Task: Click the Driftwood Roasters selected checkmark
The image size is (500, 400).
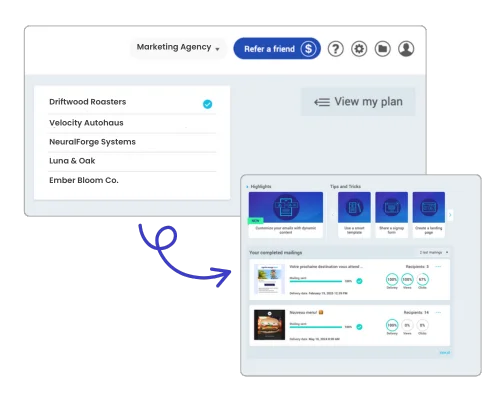Action: point(207,104)
